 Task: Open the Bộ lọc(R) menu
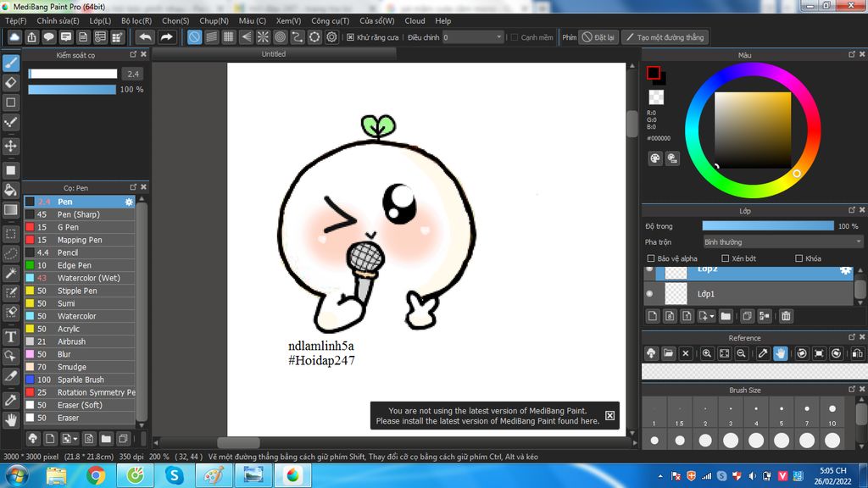click(136, 20)
